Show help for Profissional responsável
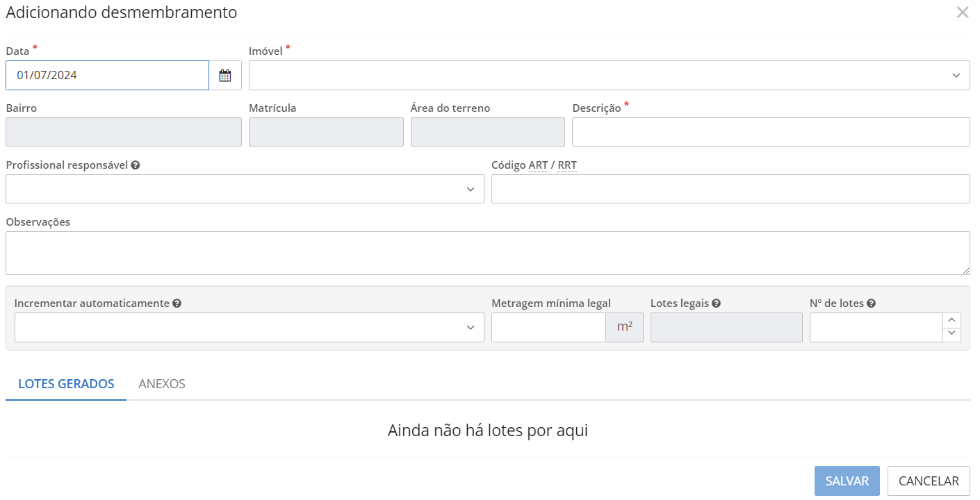Viewport: 980px width, 500px height. pos(136,165)
